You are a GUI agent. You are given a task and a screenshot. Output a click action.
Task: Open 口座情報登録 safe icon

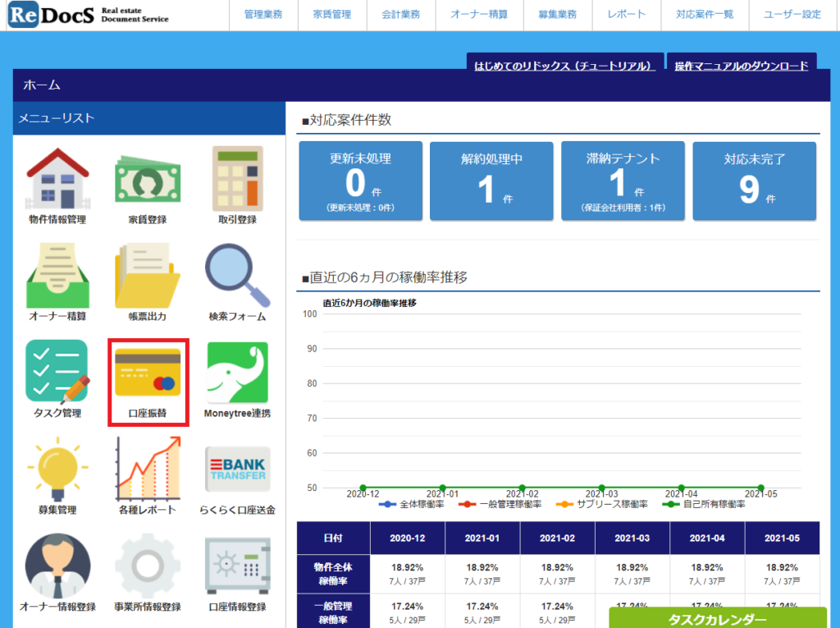click(238, 566)
